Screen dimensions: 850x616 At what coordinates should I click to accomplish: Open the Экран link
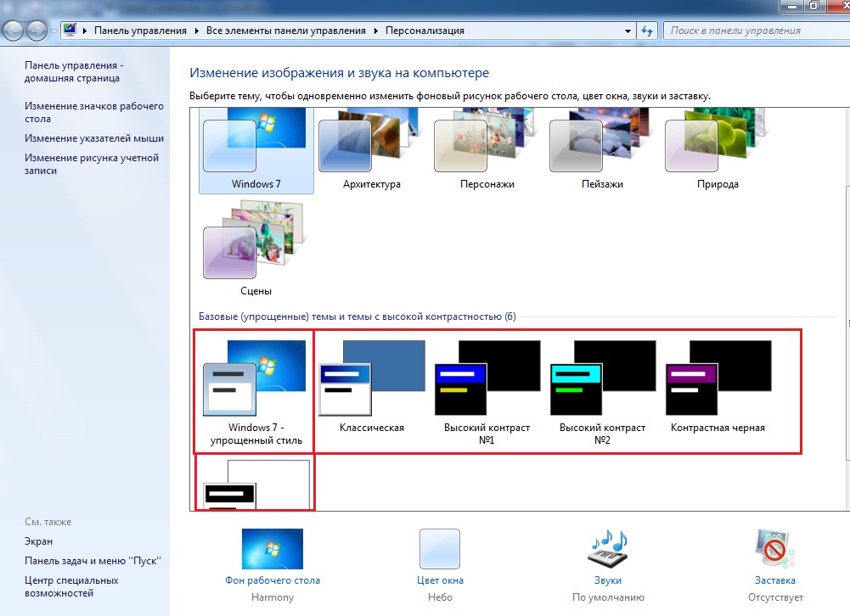pos(38,541)
